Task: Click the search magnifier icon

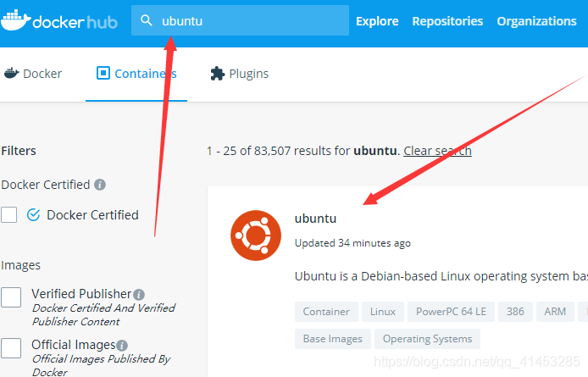Action: [x=147, y=20]
